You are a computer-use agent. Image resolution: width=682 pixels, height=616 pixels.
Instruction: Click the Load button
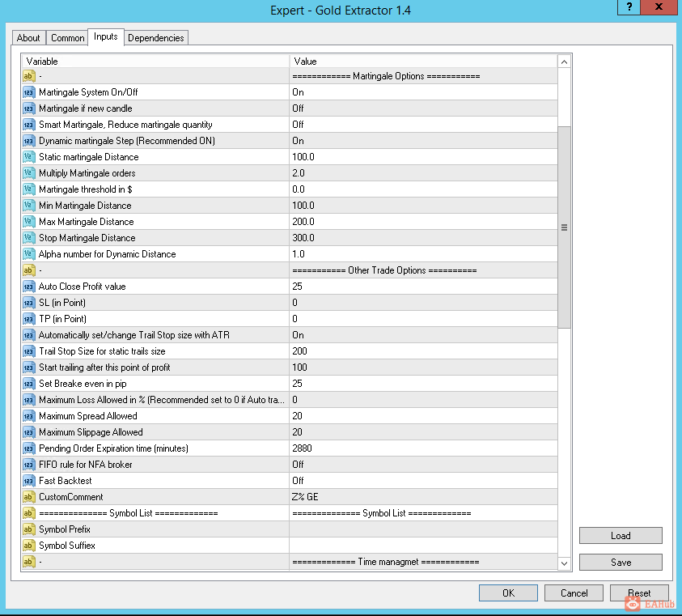coord(621,536)
